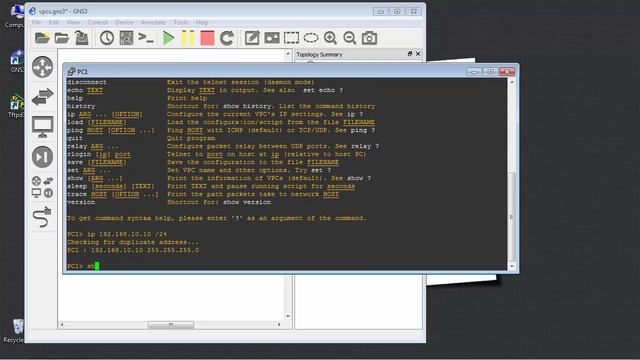This screenshot has width=640, height=360.
Task: Click the Zoom out magnifier icon
Action: click(x=350, y=38)
